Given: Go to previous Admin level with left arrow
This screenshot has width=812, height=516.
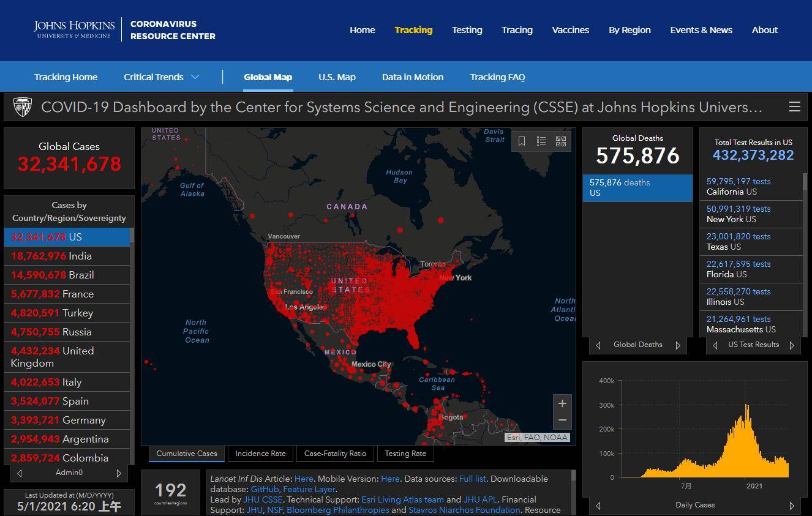Looking at the screenshot, I should (20, 473).
